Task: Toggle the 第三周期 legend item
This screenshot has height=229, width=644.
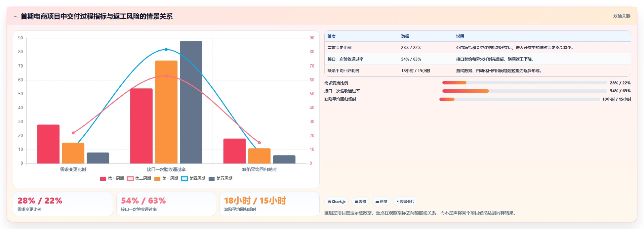Action: coord(166,178)
